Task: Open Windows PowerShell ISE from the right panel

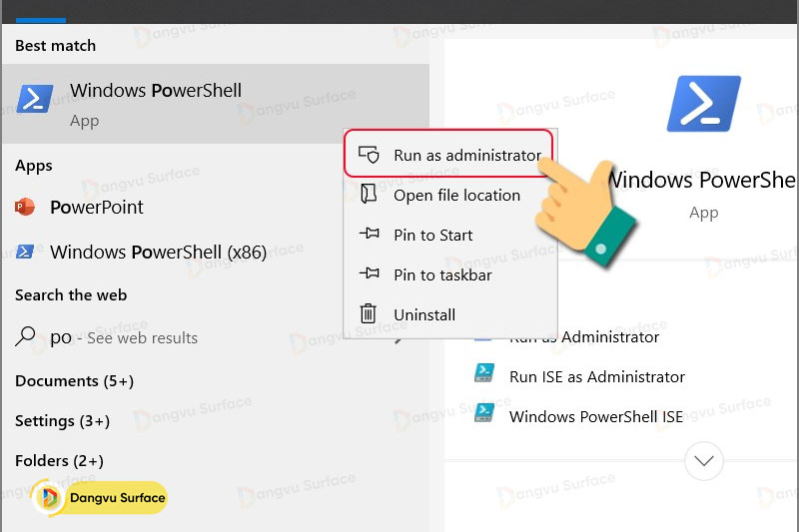Action: pos(595,416)
